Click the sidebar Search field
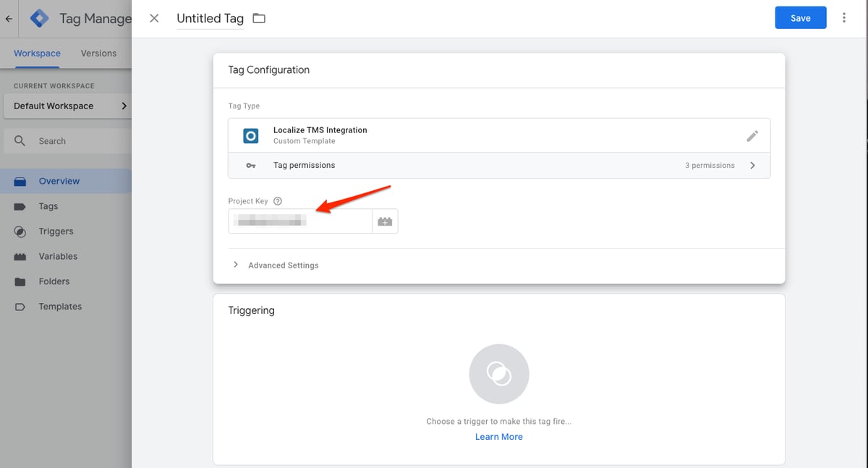This screenshot has width=868, height=468. (67, 141)
